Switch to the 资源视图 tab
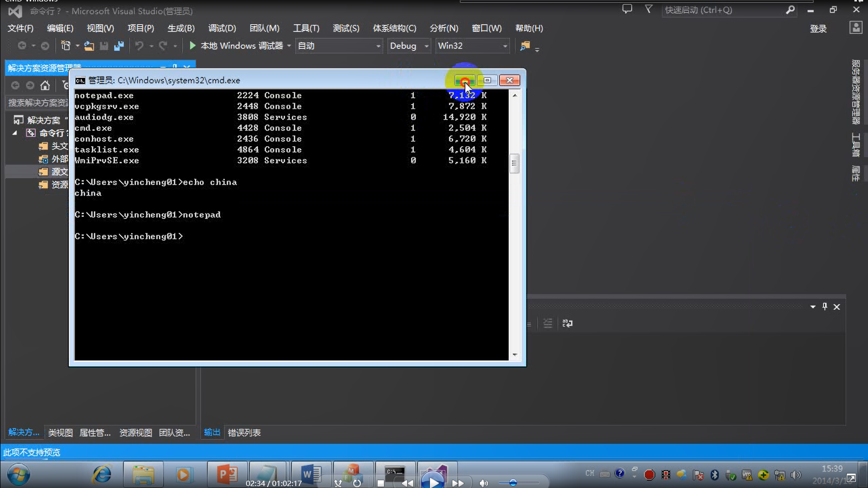Viewport: 868px width, 488px height. pyautogui.click(x=136, y=432)
